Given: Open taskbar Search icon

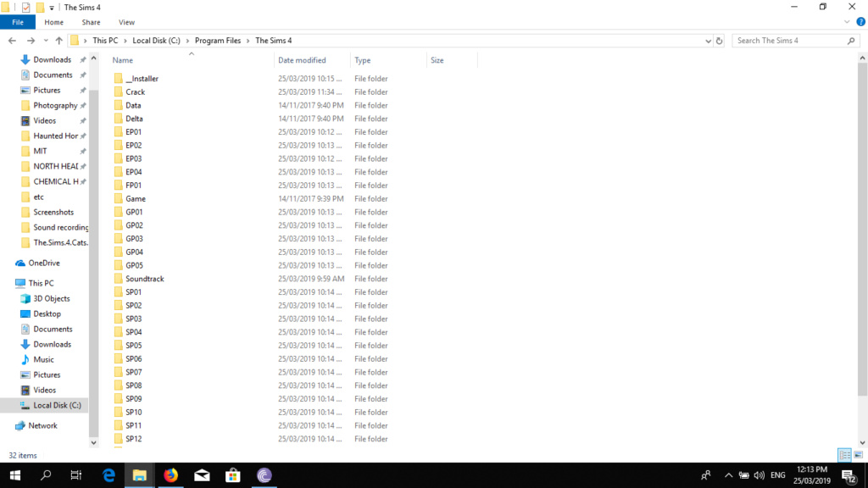Looking at the screenshot, I should [x=46, y=475].
